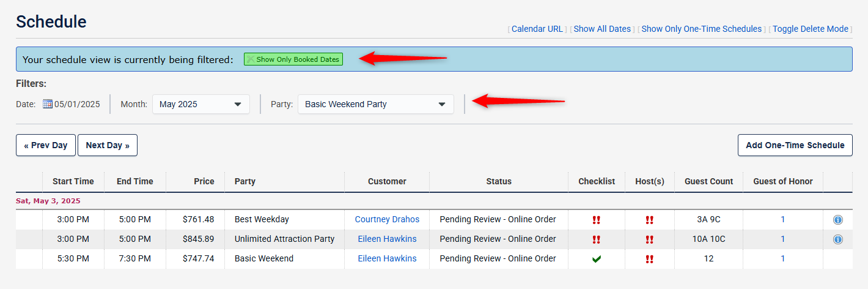Expand the Month dropdown showing May 2025

click(201, 104)
